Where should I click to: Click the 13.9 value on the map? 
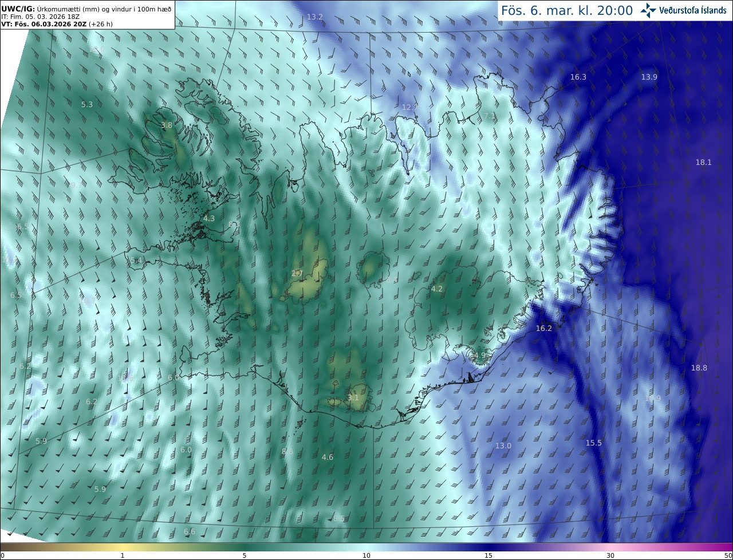pyautogui.click(x=649, y=77)
